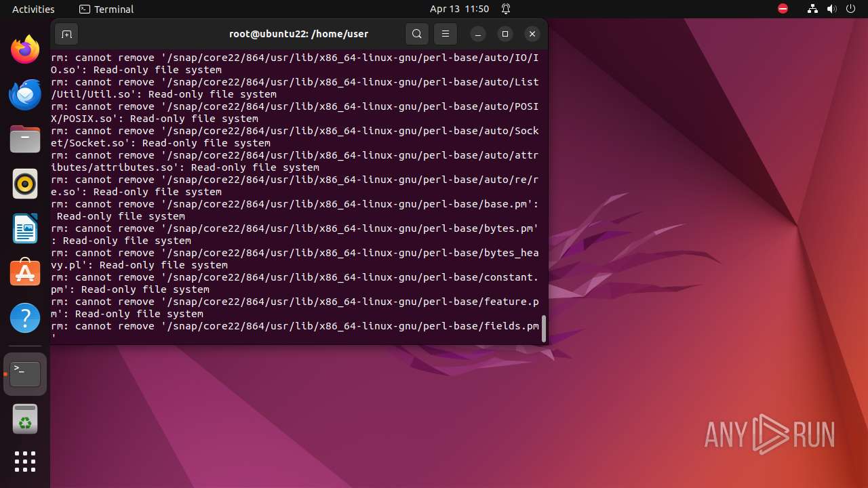Show the applications grid
Viewport: 868px width, 488px height.
(x=25, y=462)
